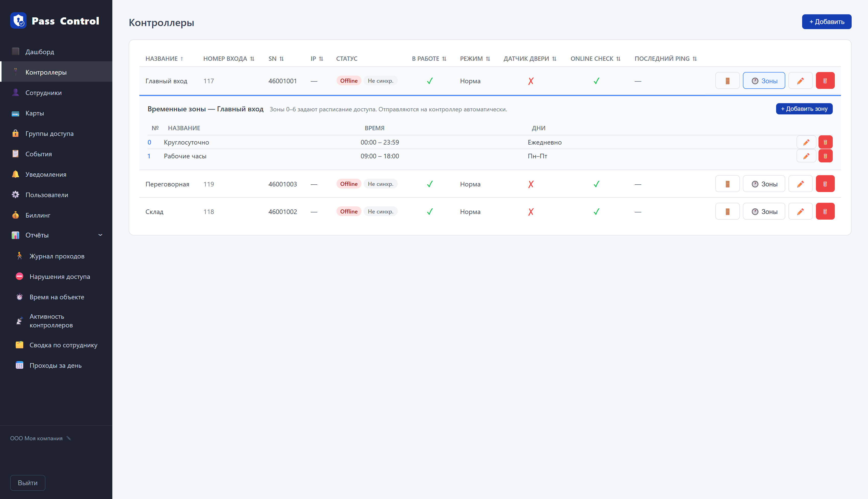Click pencil icon next to ООО Моя компания
Screen dimensions: 868x499
coord(69,438)
